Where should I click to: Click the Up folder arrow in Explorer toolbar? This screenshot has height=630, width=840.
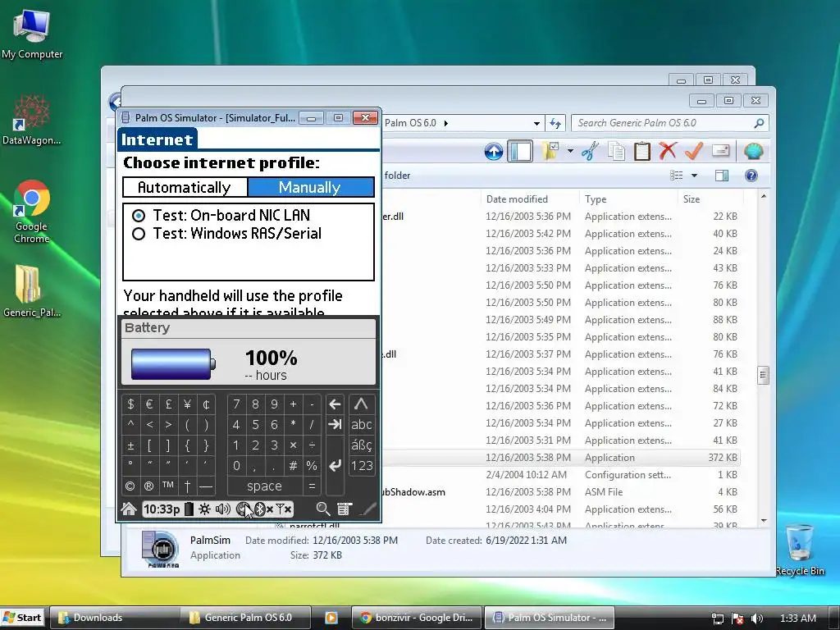(493, 152)
